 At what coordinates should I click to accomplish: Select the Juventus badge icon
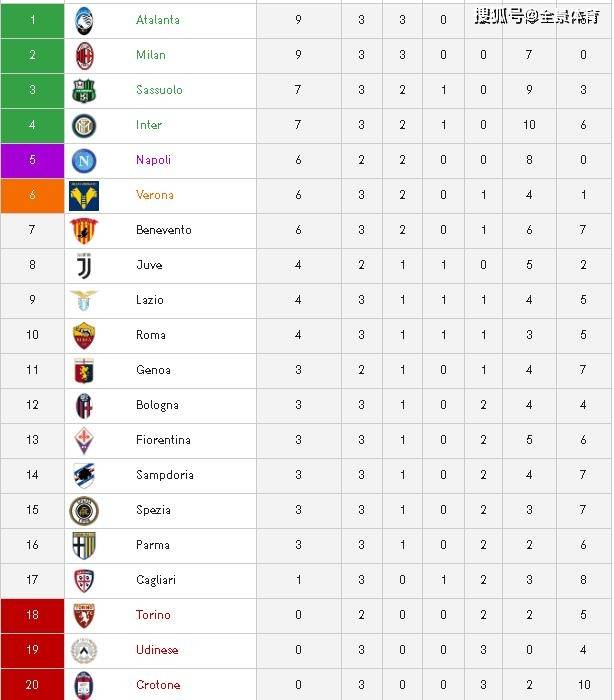click(84, 265)
